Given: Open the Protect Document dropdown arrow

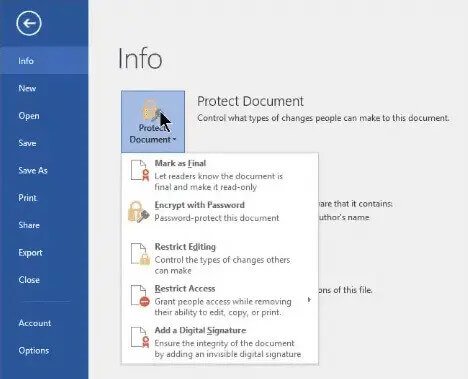Looking at the screenshot, I should [x=174, y=140].
